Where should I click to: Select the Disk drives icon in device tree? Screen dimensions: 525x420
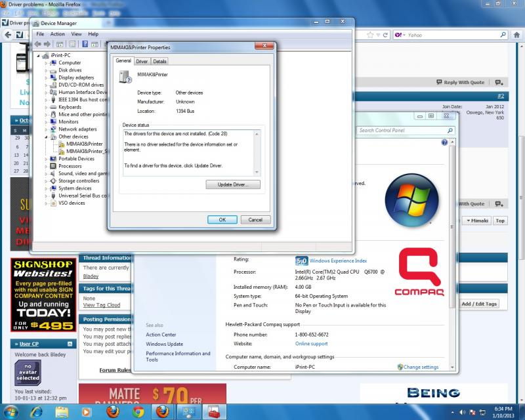click(x=53, y=70)
